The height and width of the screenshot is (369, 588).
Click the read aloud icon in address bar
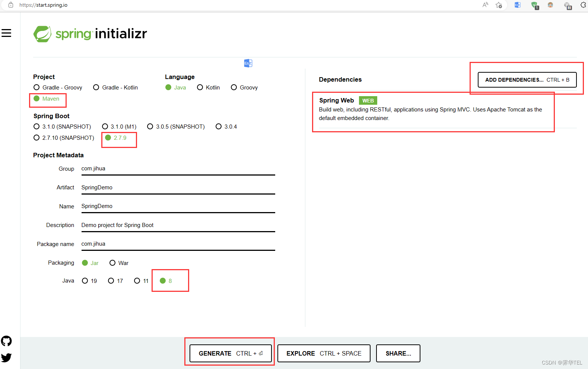[485, 5]
